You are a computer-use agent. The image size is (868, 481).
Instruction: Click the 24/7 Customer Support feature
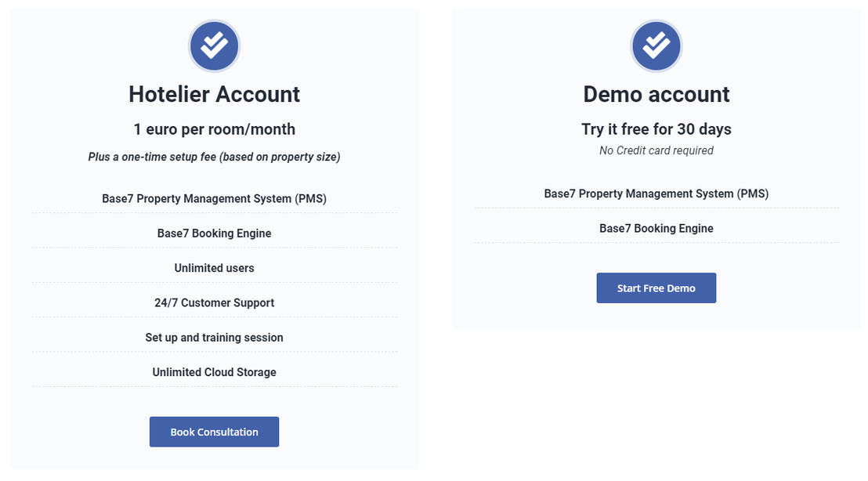(214, 302)
